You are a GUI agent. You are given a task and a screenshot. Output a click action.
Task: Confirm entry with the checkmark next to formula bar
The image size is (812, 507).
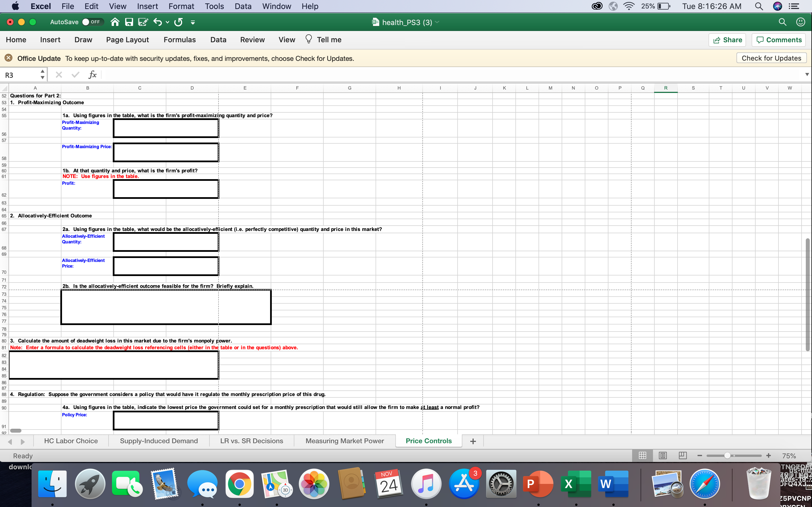tap(75, 74)
